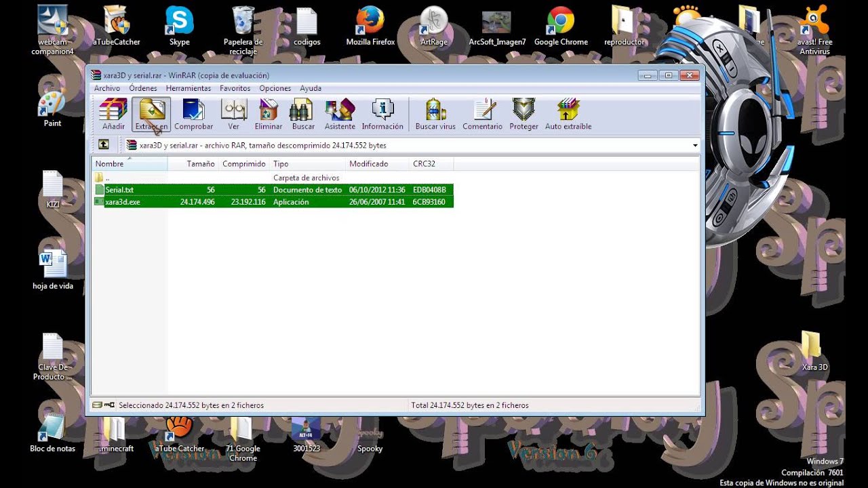Open Skype desktop icon
This screenshot has height=488, width=868.
tap(179, 26)
